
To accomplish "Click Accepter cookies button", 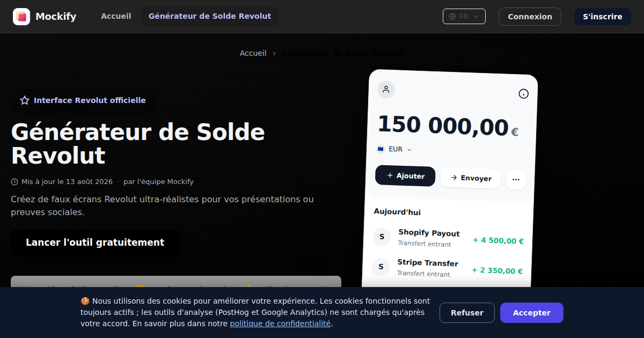I will click(532, 313).
